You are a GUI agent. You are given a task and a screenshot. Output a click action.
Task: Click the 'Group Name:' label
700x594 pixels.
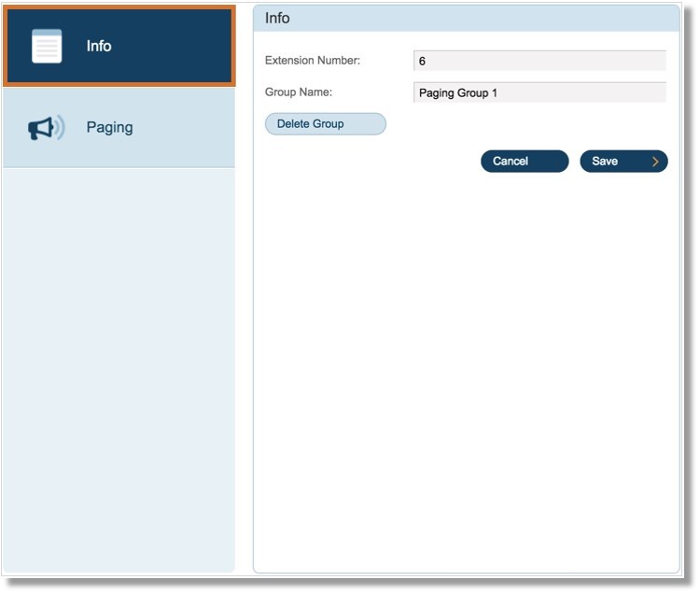299,92
